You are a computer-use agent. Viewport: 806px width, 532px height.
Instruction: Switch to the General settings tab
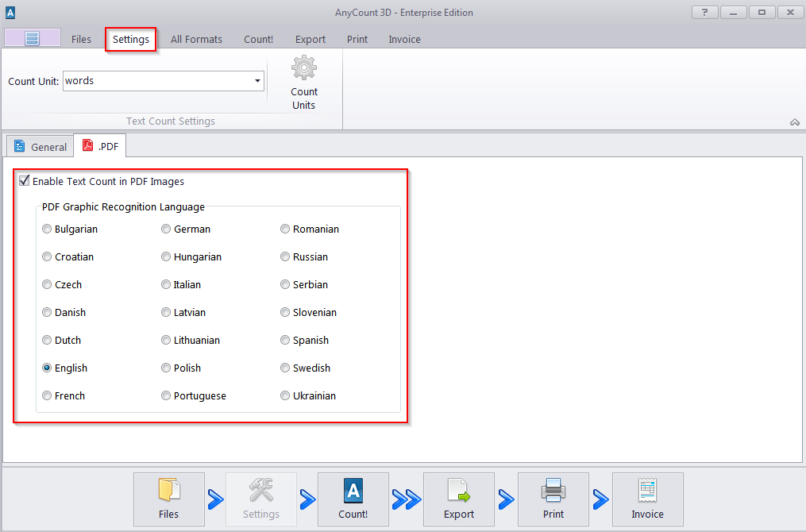pos(40,146)
